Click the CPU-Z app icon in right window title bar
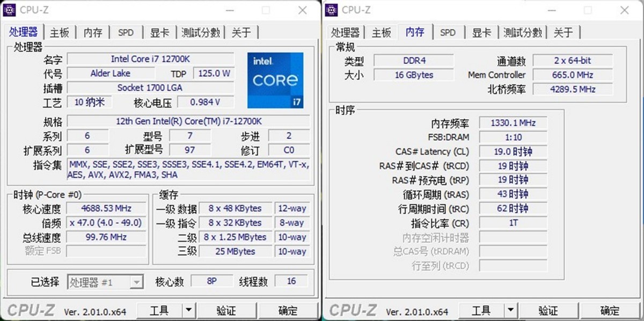644x321 pixels. pyautogui.click(x=332, y=10)
